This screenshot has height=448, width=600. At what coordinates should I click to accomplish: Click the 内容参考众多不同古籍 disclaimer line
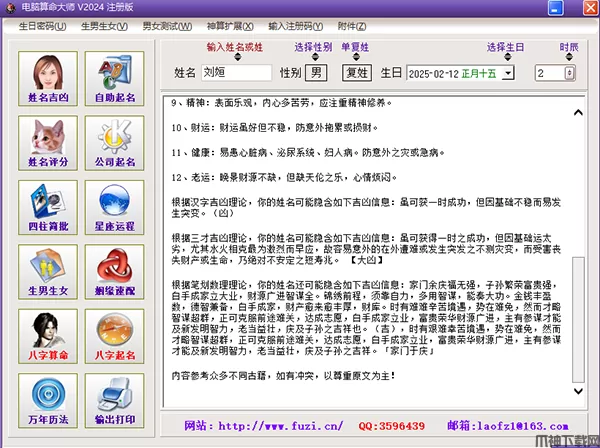pos(283,376)
